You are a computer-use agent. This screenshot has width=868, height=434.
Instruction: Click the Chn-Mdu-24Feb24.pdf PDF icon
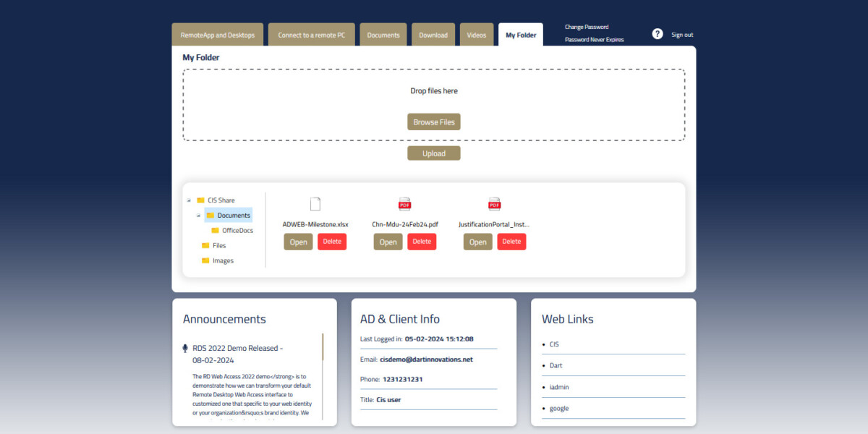(x=404, y=204)
